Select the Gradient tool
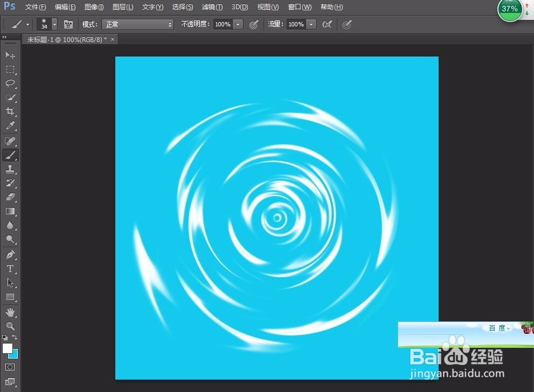The image size is (534, 392). coord(10,211)
